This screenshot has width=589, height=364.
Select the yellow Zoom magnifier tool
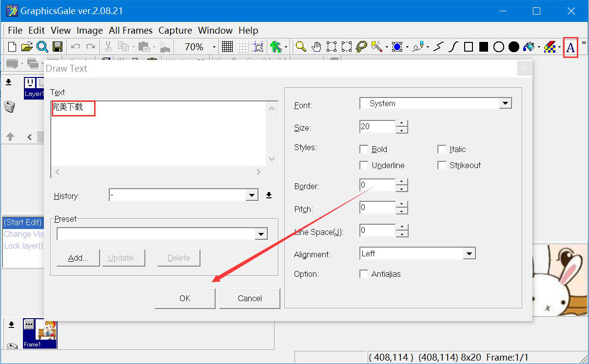301,47
